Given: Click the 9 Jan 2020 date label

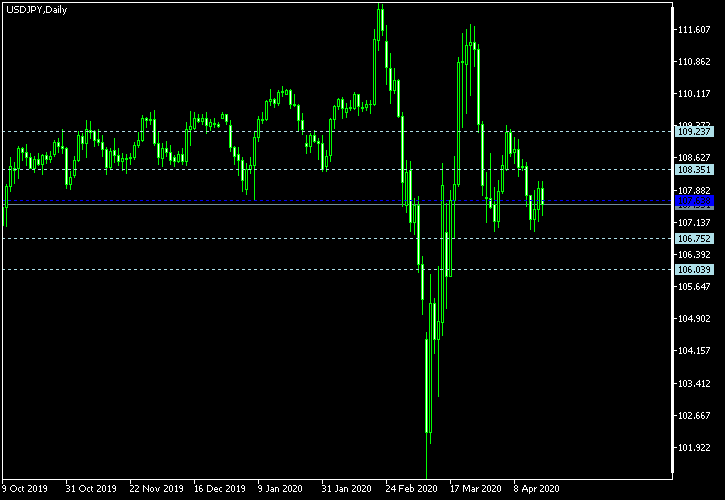Looking at the screenshot, I should (280, 488).
